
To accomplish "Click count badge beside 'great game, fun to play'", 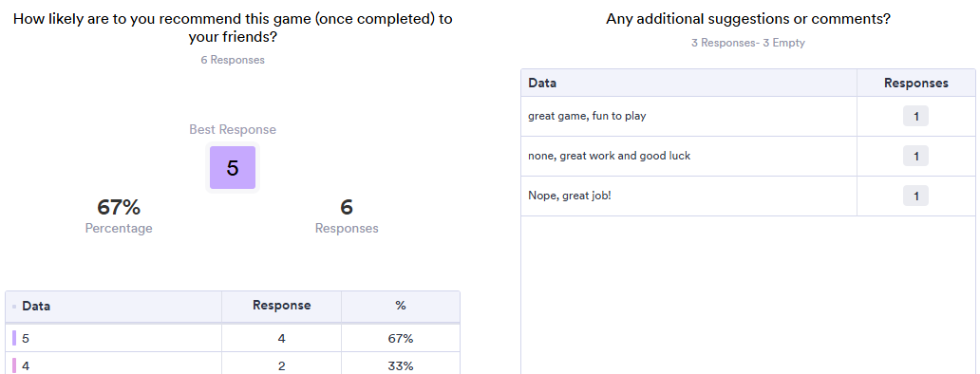I will [x=915, y=116].
